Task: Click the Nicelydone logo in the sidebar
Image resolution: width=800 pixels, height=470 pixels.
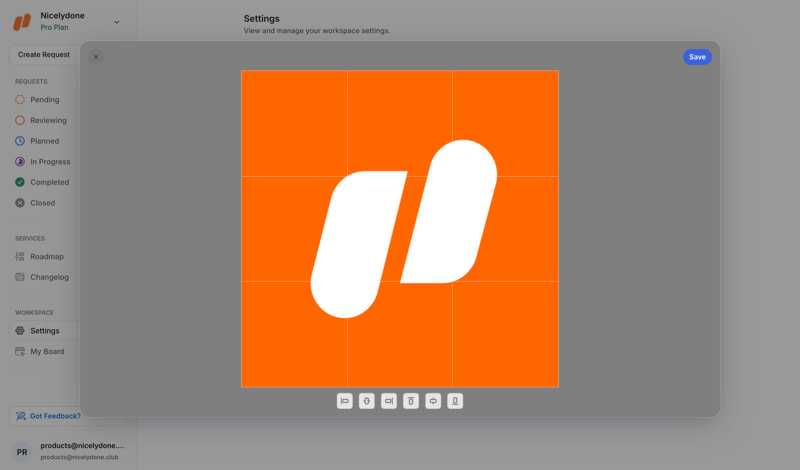Action: click(x=22, y=22)
